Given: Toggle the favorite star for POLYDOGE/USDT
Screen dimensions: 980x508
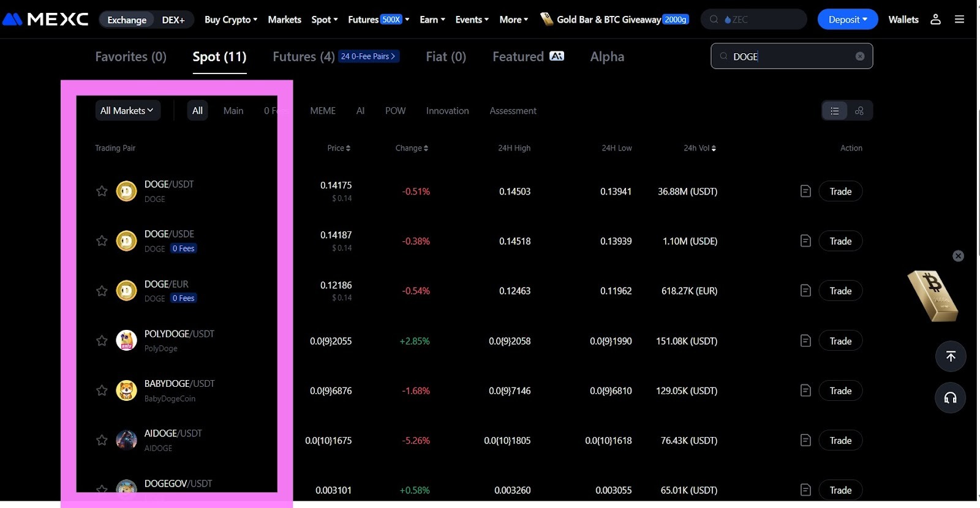Looking at the screenshot, I should (102, 341).
